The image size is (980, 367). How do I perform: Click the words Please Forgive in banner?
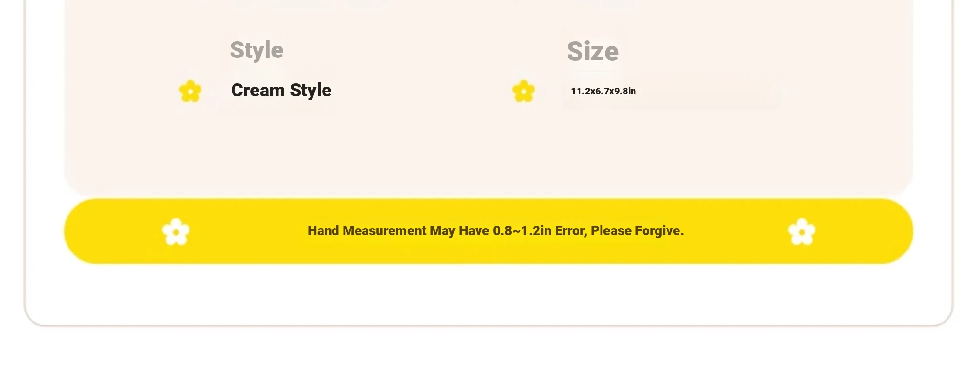(x=637, y=231)
